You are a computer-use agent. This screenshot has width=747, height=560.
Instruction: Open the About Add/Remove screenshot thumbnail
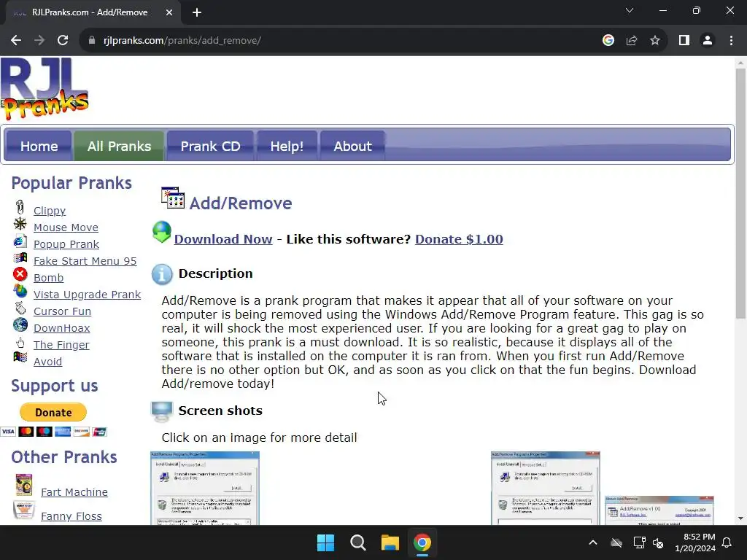659,510
